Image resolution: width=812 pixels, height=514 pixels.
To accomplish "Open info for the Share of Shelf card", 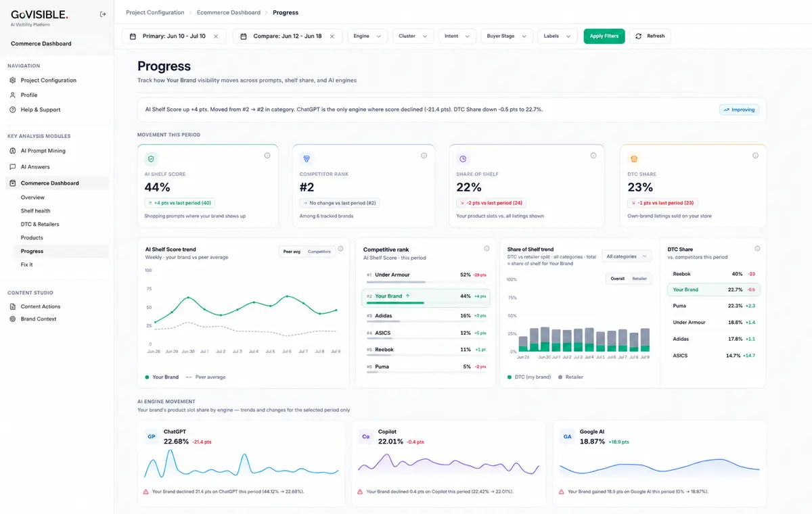I will [x=593, y=156].
